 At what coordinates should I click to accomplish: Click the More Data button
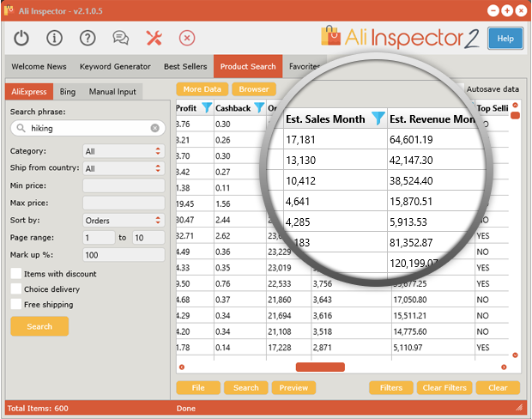(x=203, y=89)
